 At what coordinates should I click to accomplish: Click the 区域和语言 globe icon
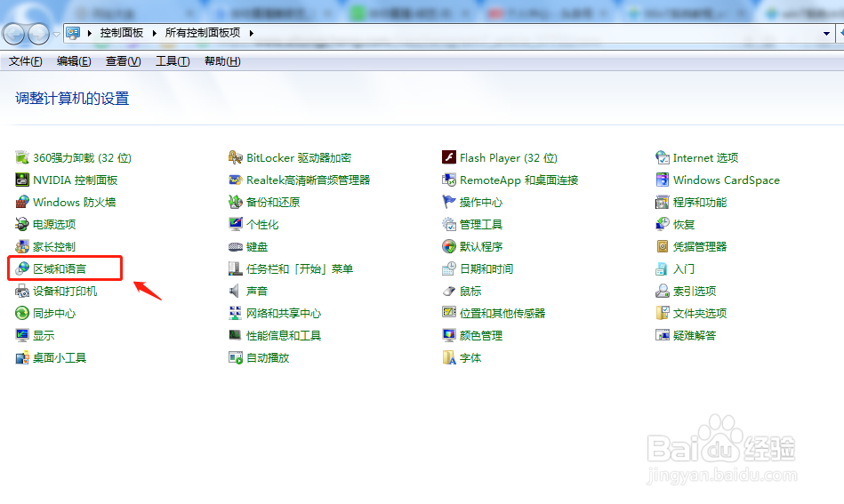tap(22, 268)
